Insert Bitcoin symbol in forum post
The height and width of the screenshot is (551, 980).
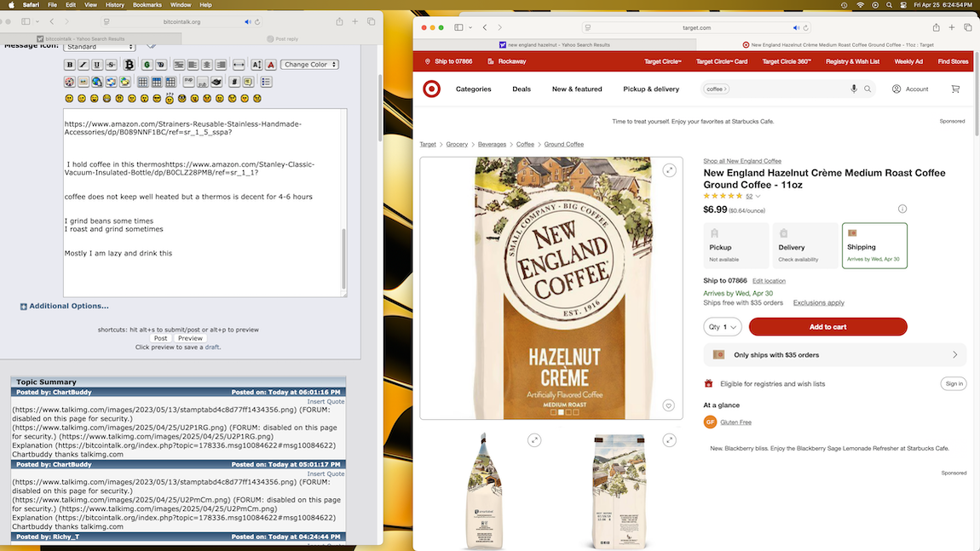tap(130, 65)
